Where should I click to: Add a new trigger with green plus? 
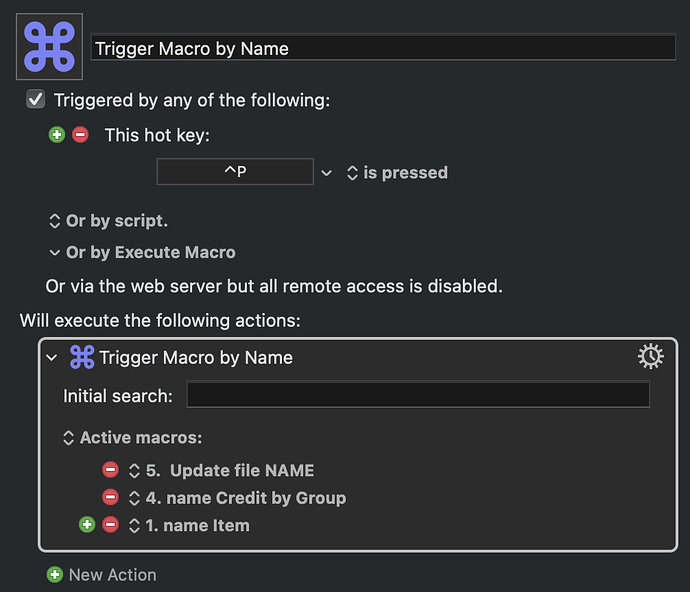coord(57,135)
